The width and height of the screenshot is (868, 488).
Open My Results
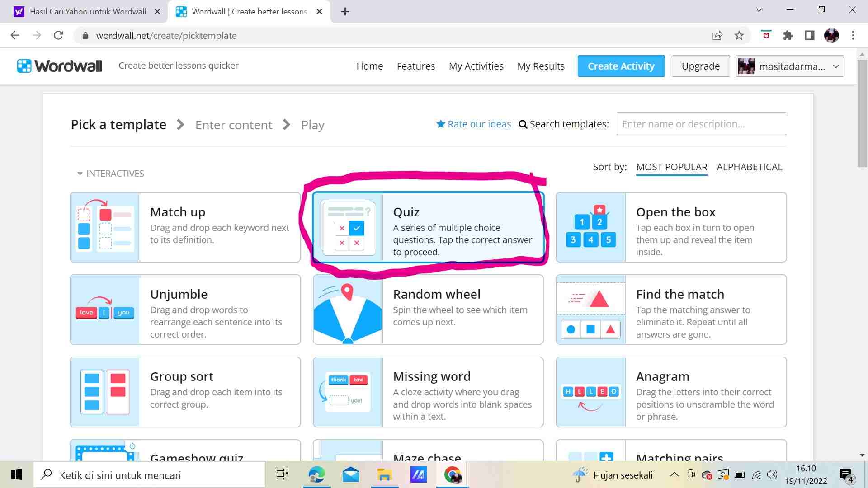pos(541,66)
